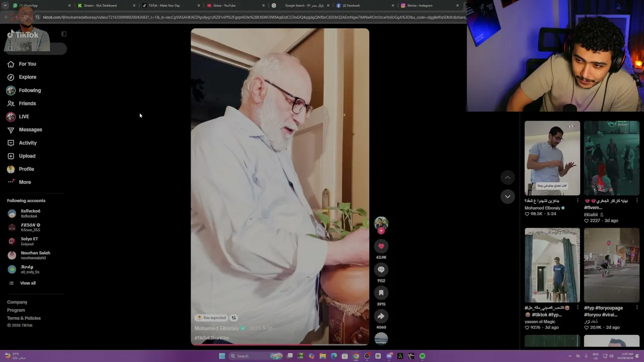This screenshot has height=362, width=644.
Task: Expand the Program footer section
Action: point(16,310)
